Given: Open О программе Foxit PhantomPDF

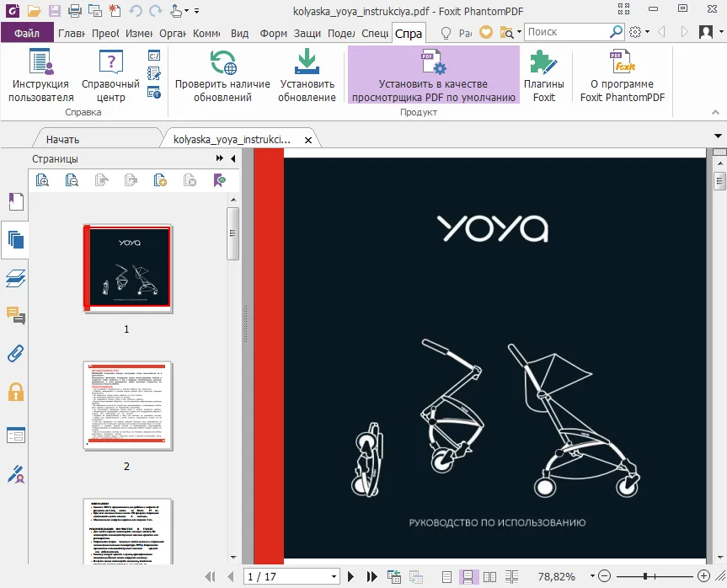Looking at the screenshot, I should click(623, 76).
